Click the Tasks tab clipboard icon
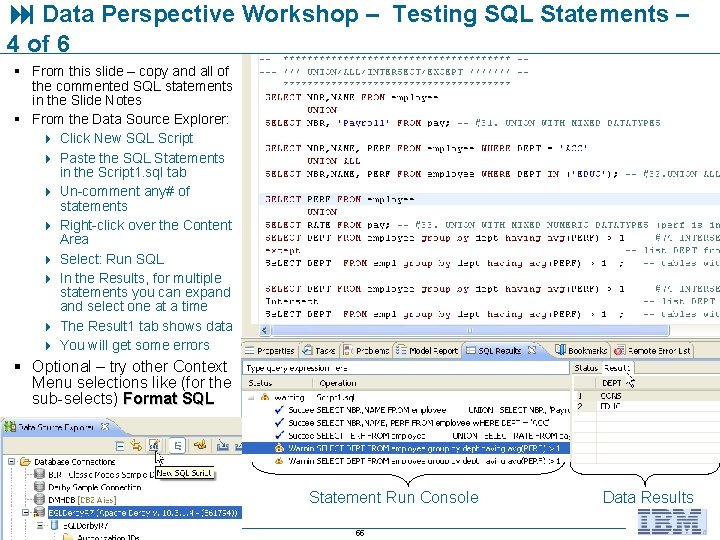 [x=307, y=351]
